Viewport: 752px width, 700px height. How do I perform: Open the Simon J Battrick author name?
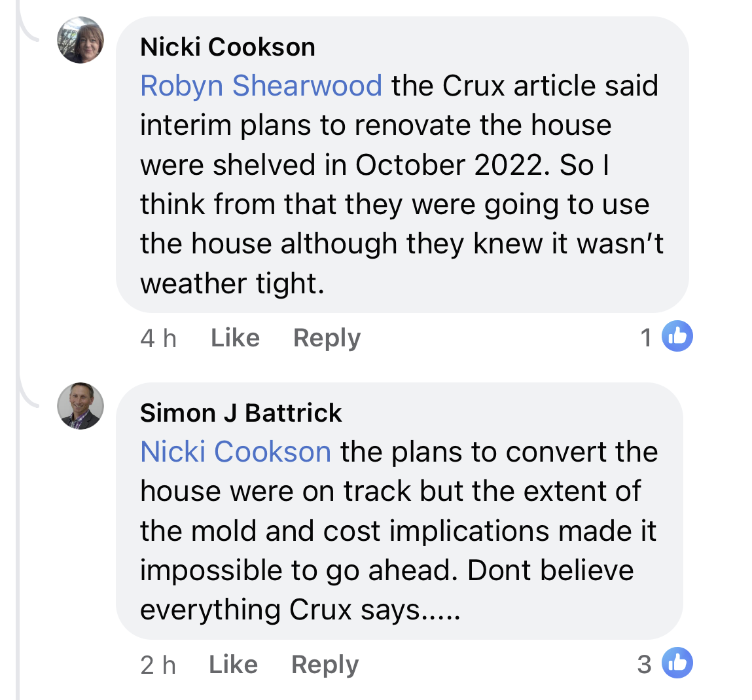(241, 413)
